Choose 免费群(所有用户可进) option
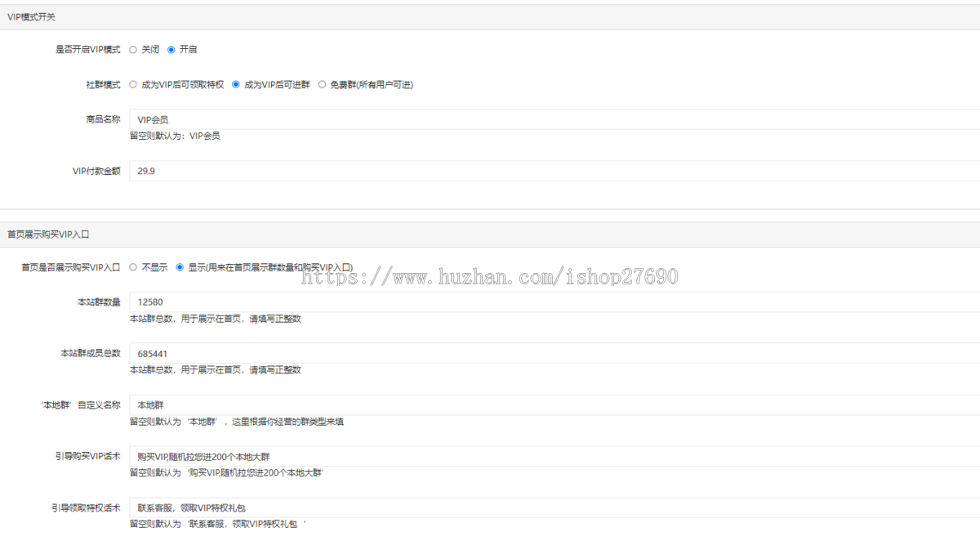This screenshot has width=980, height=550. coord(322,84)
